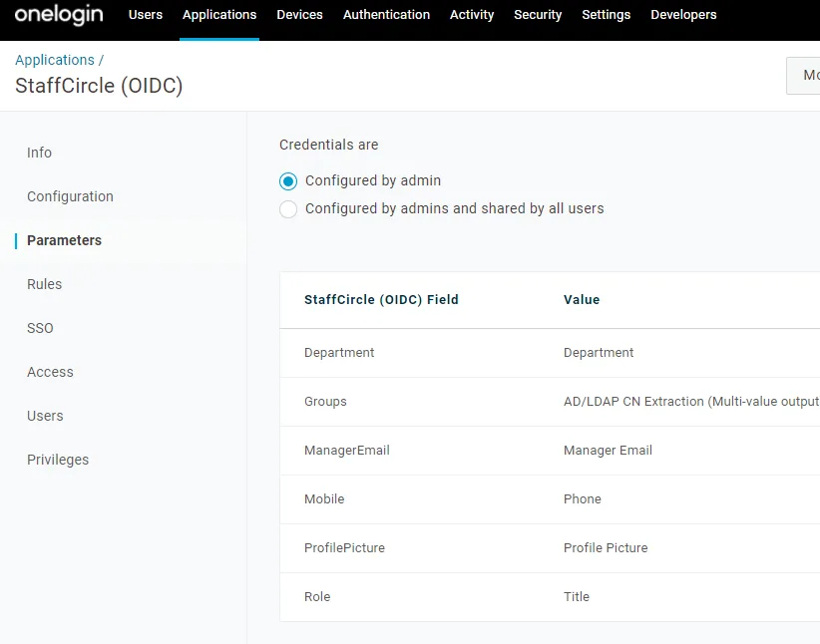Open the Users tab in the sidebar
Image resolution: width=820 pixels, height=644 pixels.
[x=45, y=416]
